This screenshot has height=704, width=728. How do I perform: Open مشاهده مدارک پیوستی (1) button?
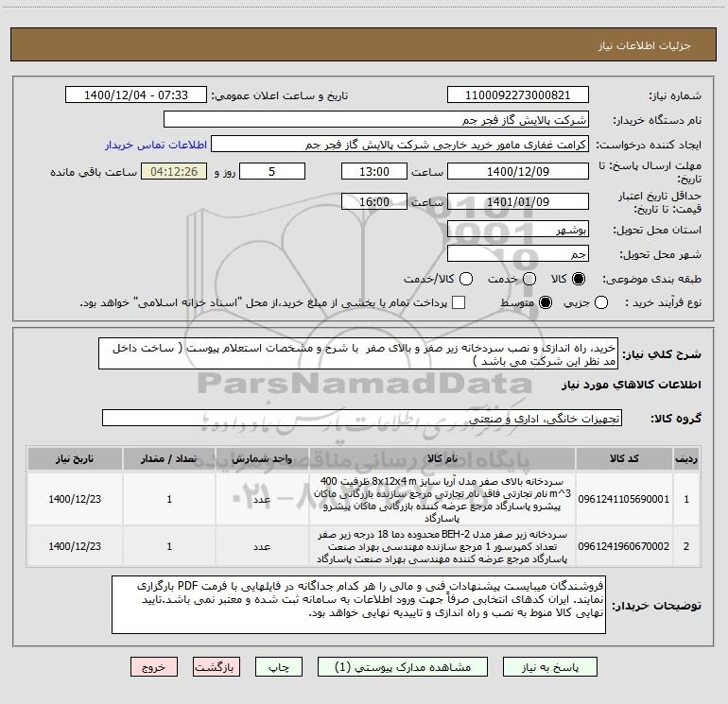point(403,667)
